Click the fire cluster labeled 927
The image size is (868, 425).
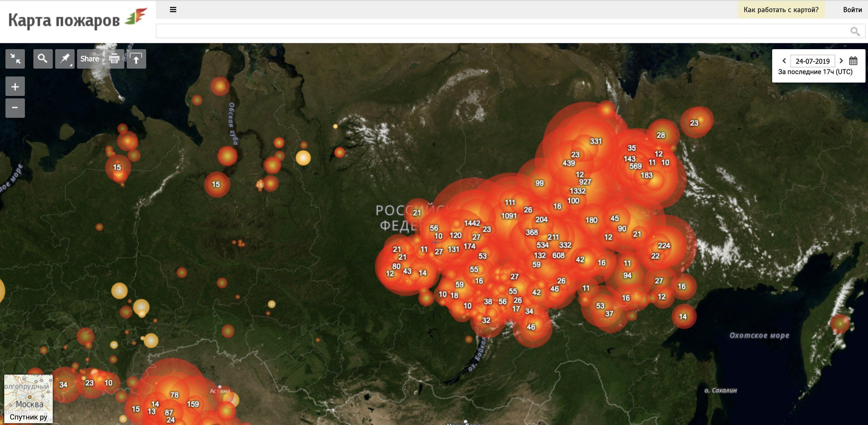585,182
